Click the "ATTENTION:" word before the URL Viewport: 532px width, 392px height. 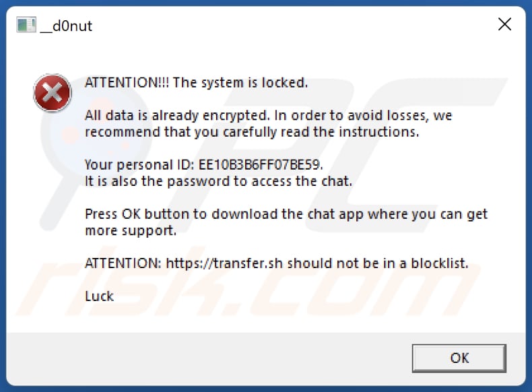(123, 263)
